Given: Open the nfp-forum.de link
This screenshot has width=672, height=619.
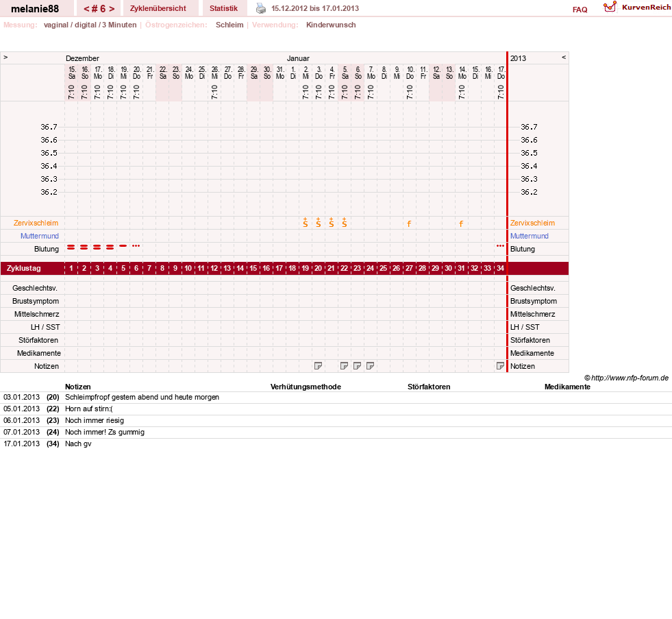Looking at the screenshot, I should coord(630,378).
